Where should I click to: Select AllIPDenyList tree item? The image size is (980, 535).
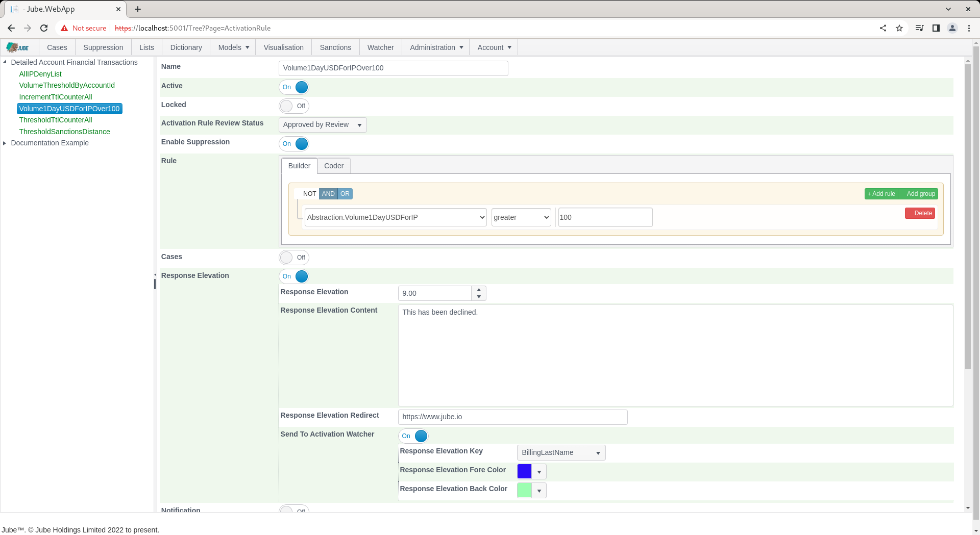(x=40, y=74)
